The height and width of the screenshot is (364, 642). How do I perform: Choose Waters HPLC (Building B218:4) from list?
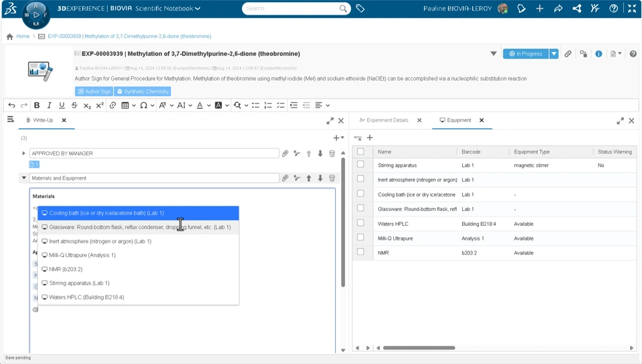pyautogui.click(x=138, y=297)
